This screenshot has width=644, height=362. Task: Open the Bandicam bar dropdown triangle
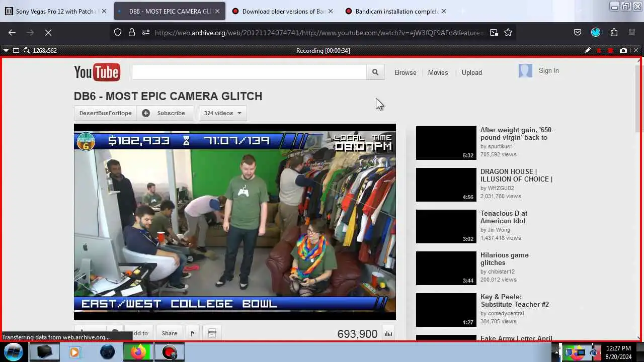(6, 50)
